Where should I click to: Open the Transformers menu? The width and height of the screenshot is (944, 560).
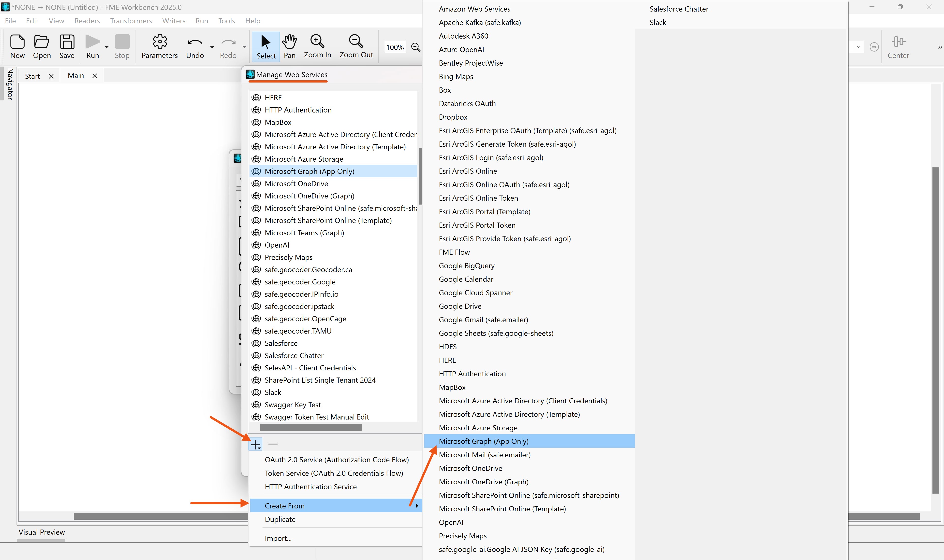coord(131,21)
